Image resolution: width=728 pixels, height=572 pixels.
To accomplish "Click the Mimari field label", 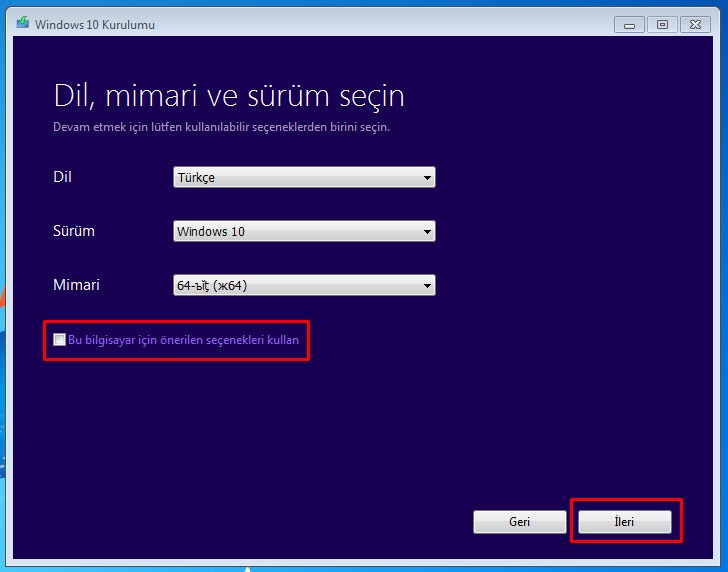I will [76, 285].
